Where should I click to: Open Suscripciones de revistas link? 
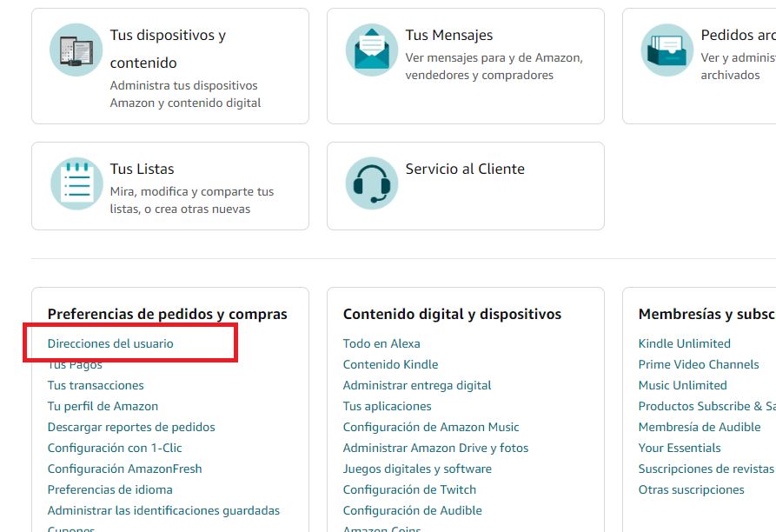[706, 469]
